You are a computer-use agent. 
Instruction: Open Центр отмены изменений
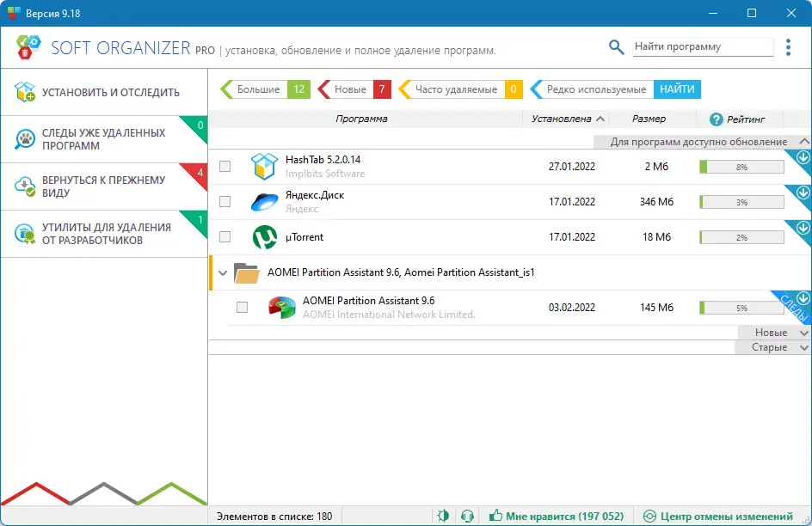point(717,517)
